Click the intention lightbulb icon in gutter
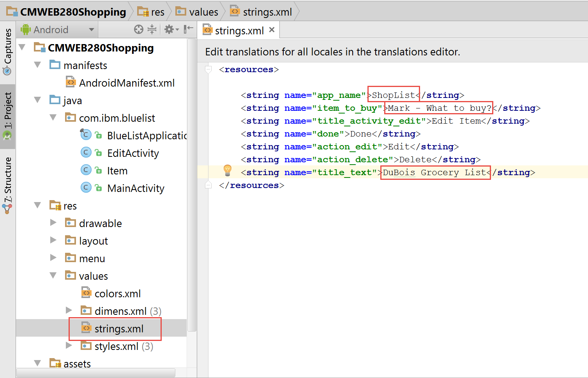 (228, 170)
